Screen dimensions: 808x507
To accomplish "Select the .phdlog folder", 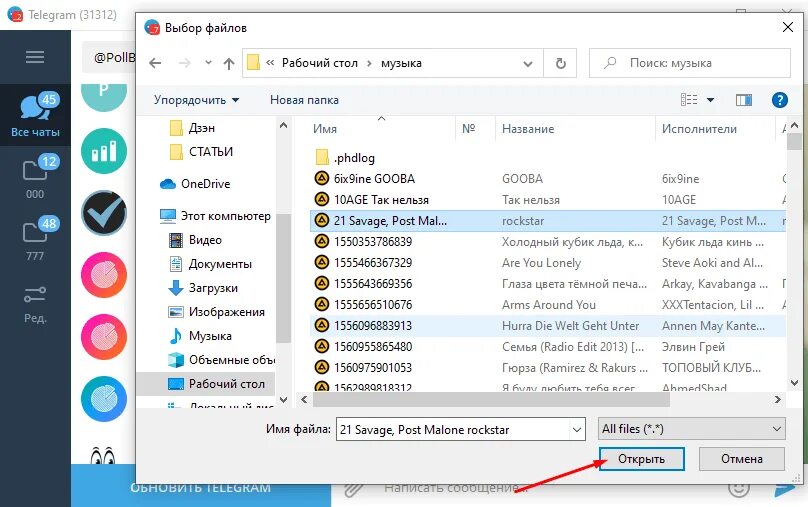I will [355, 158].
